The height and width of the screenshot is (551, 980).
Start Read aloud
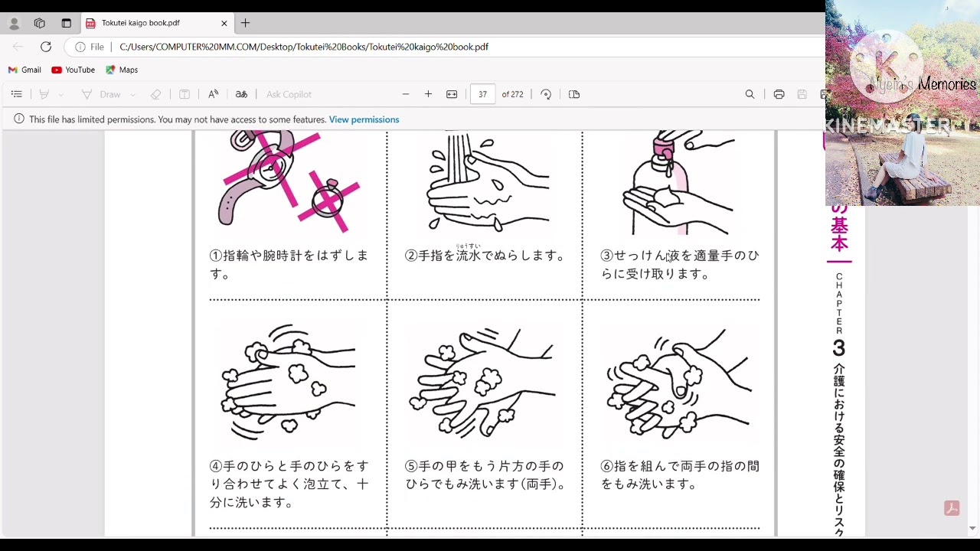click(213, 94)
